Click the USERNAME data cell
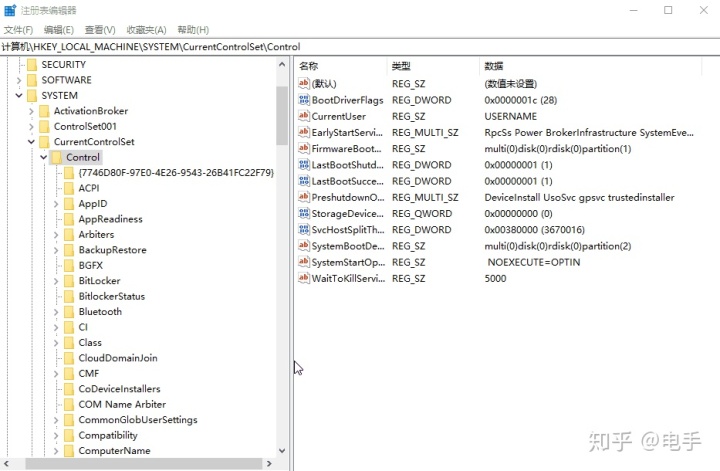720x471 pixels. pyautogui.click(x=510, y=116)
